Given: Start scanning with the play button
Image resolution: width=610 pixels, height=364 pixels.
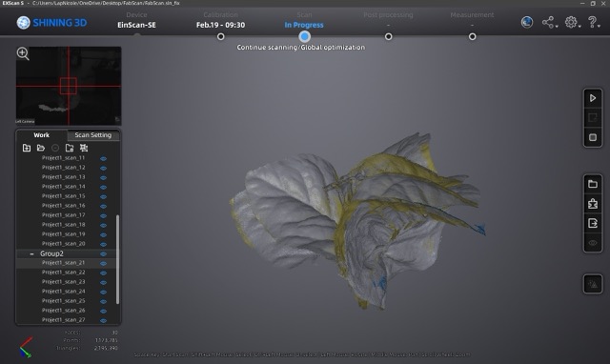Looking at the screenshot, I should [593, 98].
